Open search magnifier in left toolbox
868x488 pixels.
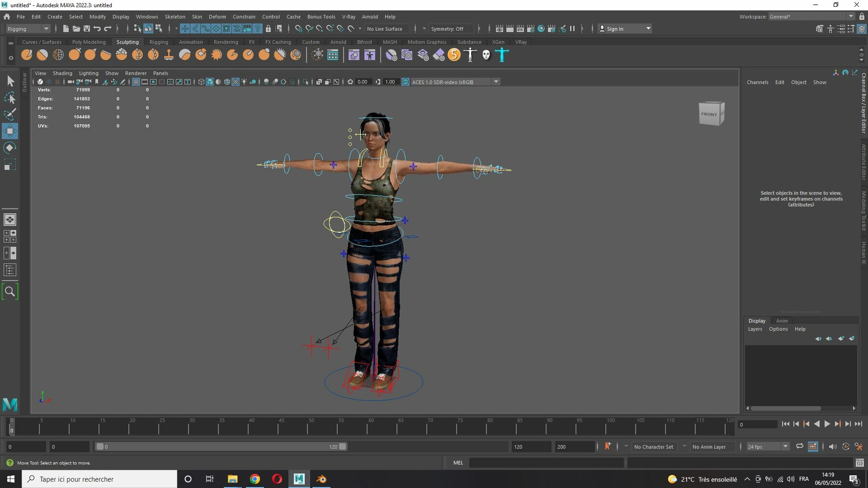point(10,291)
